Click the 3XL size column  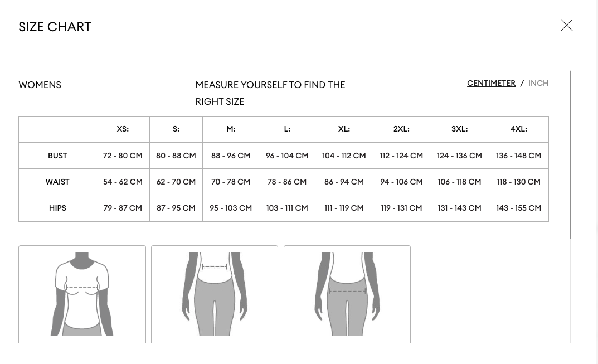tap(459, 129)
